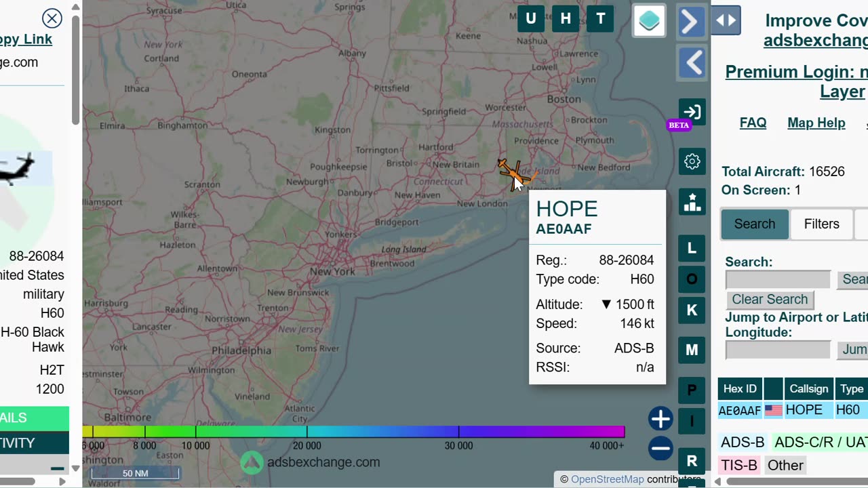
Task: Open the OpenStreetMap attribution link
Action: click(x=607, y=479)
